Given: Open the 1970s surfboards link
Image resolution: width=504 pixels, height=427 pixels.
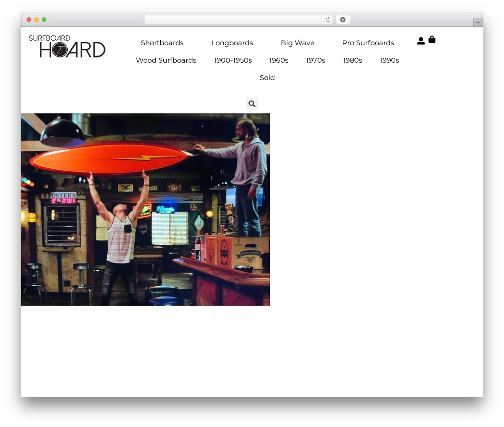Looking at the screenshot, I should (x=316, y=60).
